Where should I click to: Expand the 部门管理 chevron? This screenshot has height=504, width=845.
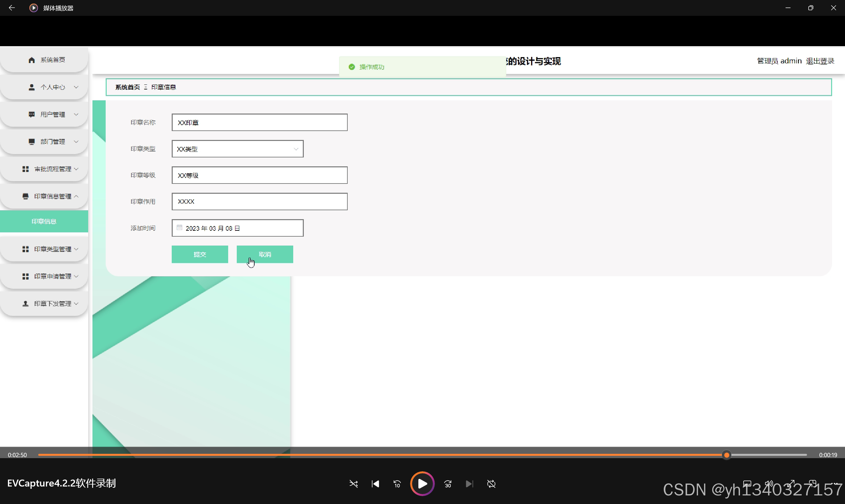pyautogui.click(x=76, y=142)
